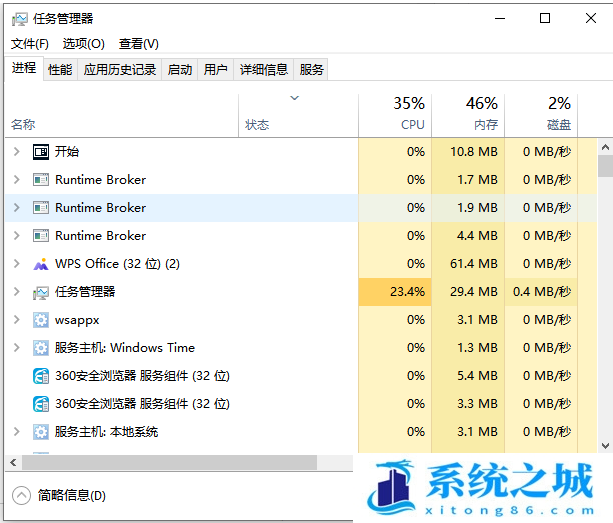Open the 选项(O) menu

(x=83, y=44)
